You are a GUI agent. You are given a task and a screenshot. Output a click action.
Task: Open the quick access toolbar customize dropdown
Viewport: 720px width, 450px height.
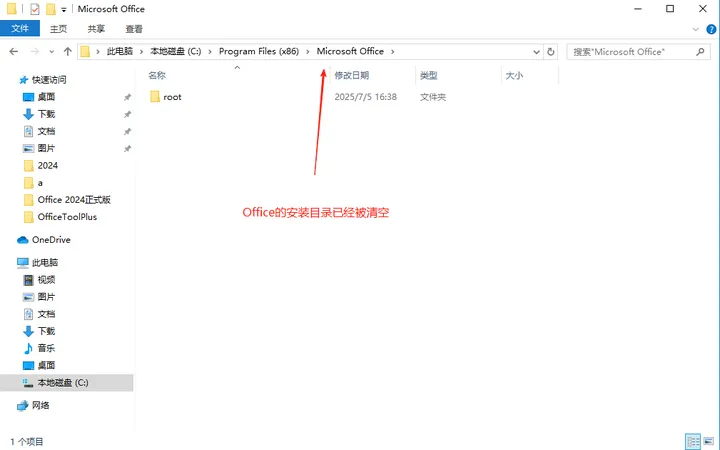tap(64, 9)
